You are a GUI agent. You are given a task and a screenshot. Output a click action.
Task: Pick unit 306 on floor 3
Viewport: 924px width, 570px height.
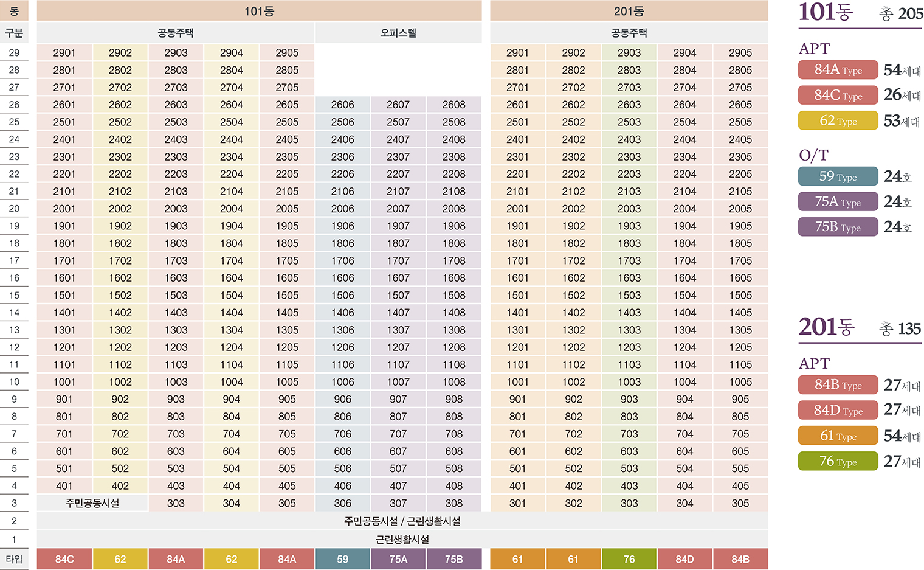pyautogui.click(x=343, y=503)
